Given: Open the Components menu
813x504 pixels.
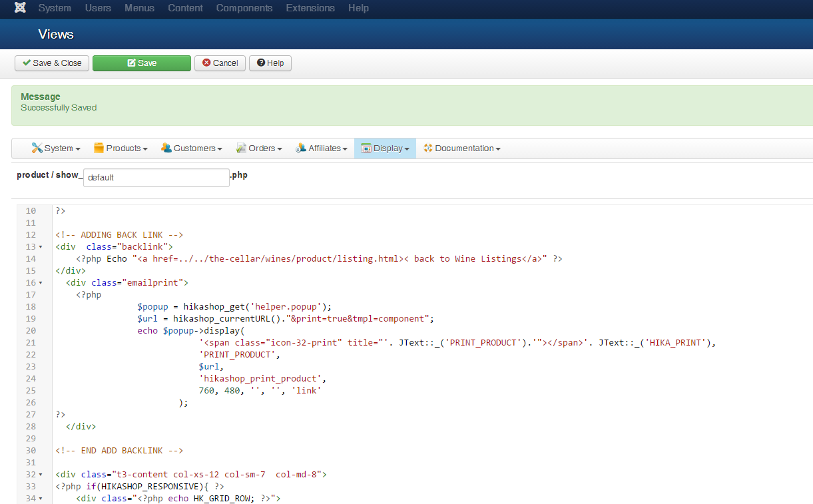Looking at the screenshot, I should (x=244, y=9).
